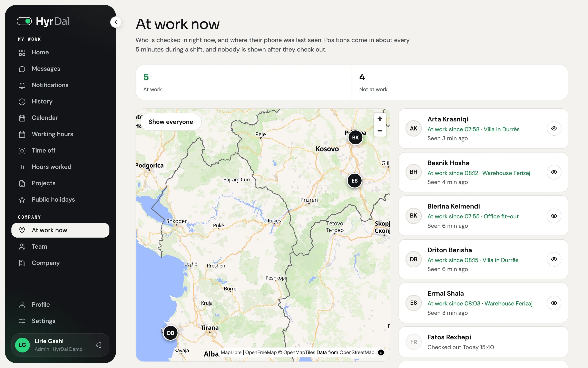
Task: Collapse the sidebar with the chevron button
Action: 116,22
